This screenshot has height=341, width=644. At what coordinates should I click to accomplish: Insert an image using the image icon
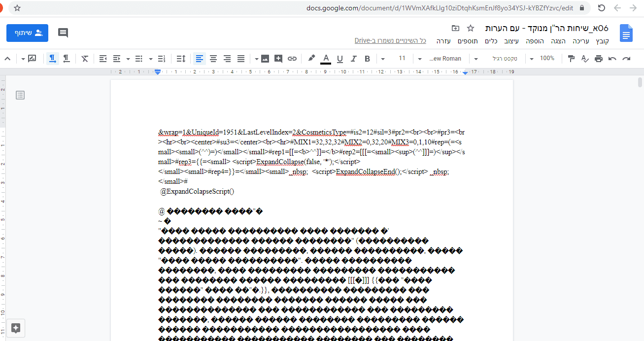pyautogui.click(x=265, y=58)
